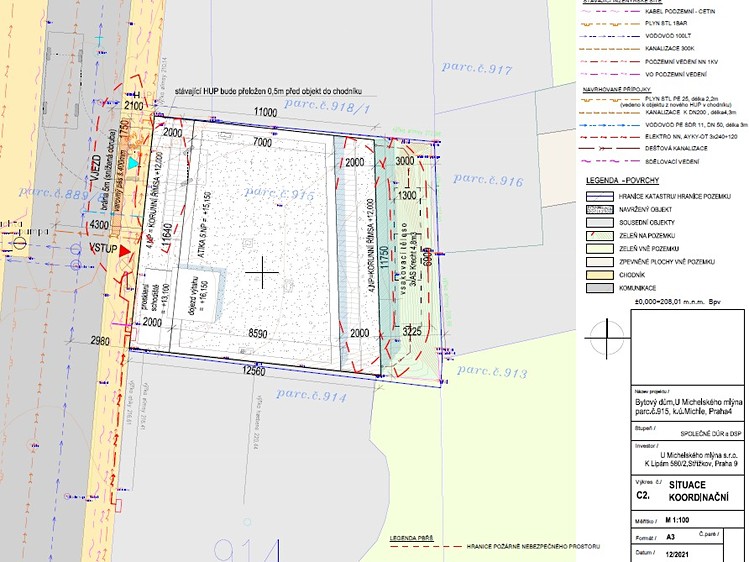Click 'HRANICE POŽÁRNĚ NEBEZPEČNÉHO PROSTORU' legend text
749x562 pixels.
point(533,547)
